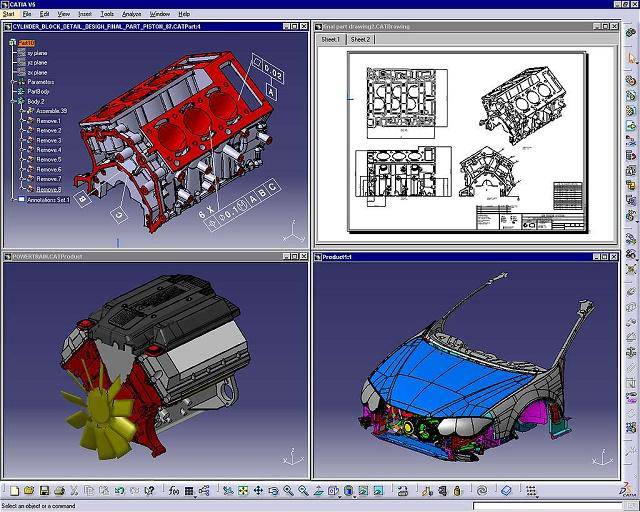The image size is (640, 512).
Task: Click the Formula f(x) icon
Action: coord(174,491)
